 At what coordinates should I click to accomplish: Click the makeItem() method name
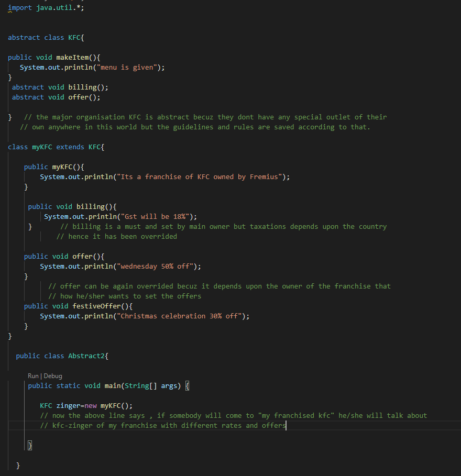[x=72, y=58]
